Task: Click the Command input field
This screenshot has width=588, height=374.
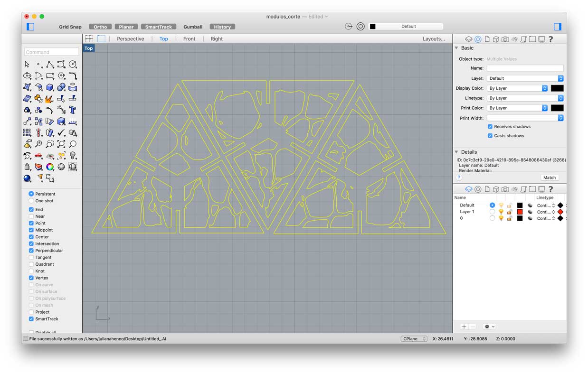Action: coord(52,52)
